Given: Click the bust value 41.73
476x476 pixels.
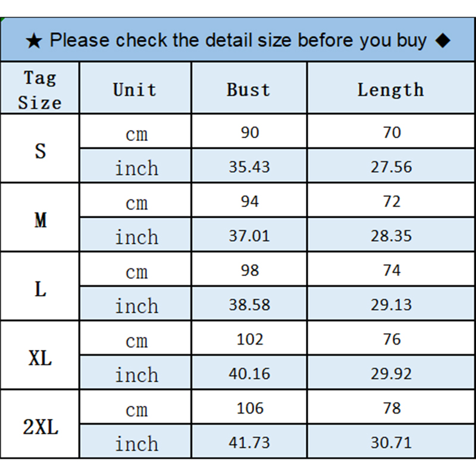Looking at the screenshot, I should tap(249, 443).
